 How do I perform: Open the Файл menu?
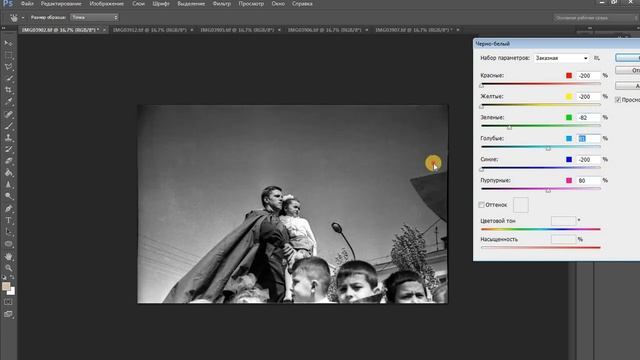(27, 4)
